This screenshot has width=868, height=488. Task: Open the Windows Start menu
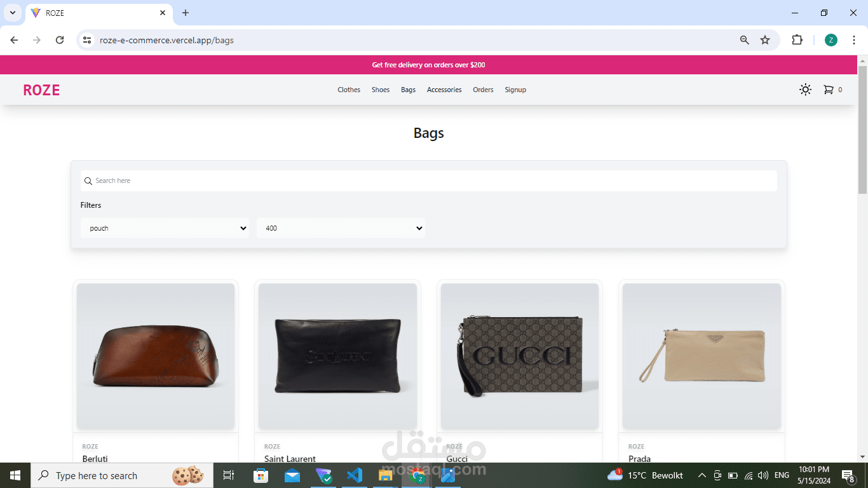[x=15, y=475]
